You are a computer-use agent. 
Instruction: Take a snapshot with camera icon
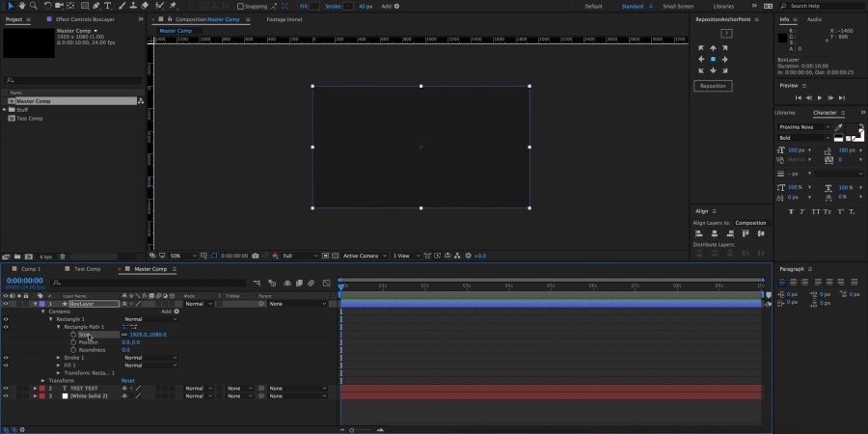tap(255, 256)
